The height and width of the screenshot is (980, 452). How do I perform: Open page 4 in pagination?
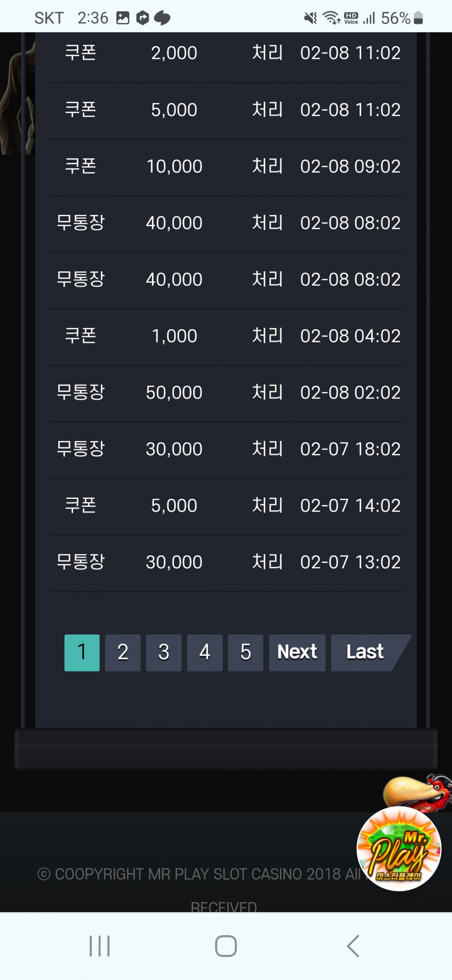(x=205, y=652)
